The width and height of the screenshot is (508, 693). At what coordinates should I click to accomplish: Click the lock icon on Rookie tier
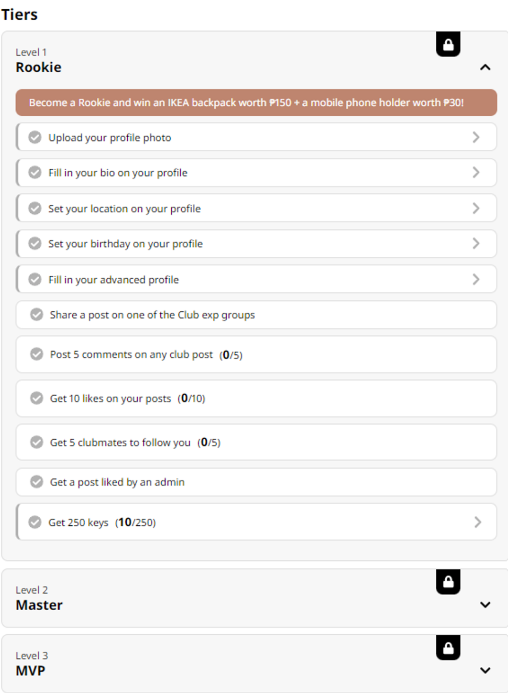coord(448,44)
